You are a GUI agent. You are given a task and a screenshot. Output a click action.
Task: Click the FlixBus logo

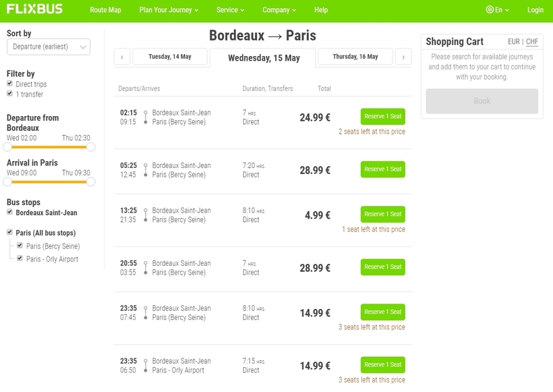[34, 9]
